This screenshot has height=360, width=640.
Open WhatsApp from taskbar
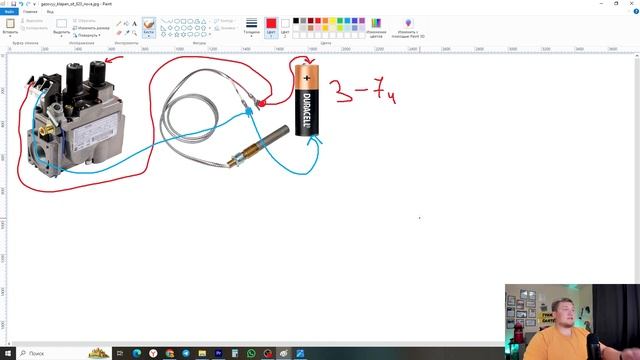251,353
